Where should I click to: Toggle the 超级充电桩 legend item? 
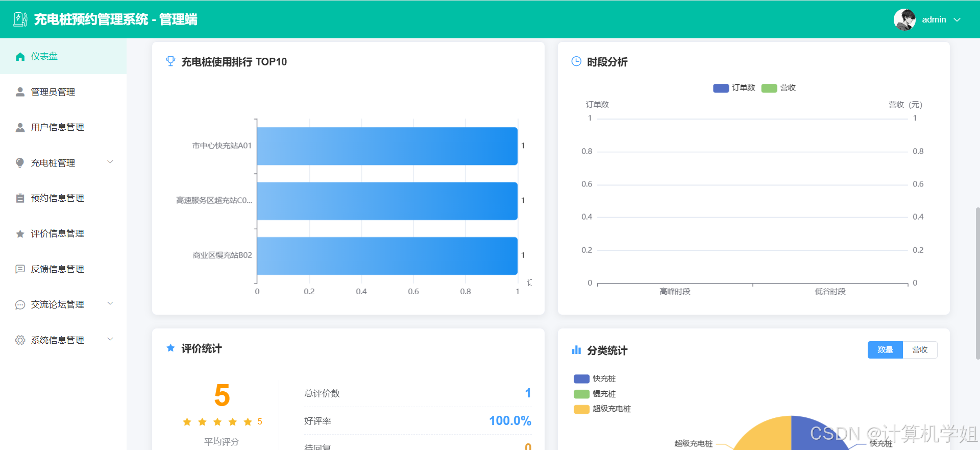pyautogui.click(x=602, y=409)
